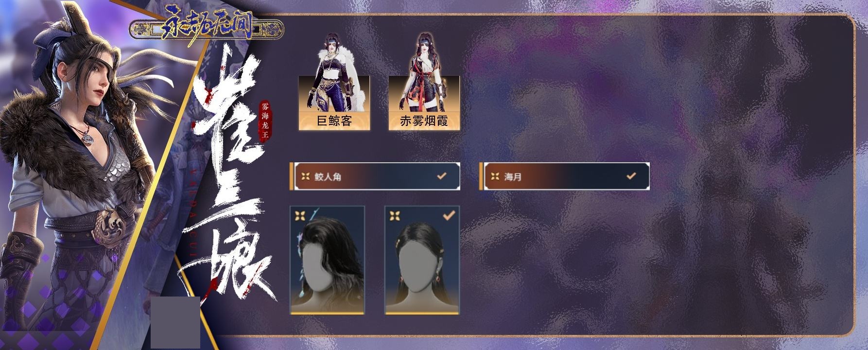Expand the 海月 accessory bar
Viewport: 868px width, 350px height.
pyautogui.click(x=564, y=176)
